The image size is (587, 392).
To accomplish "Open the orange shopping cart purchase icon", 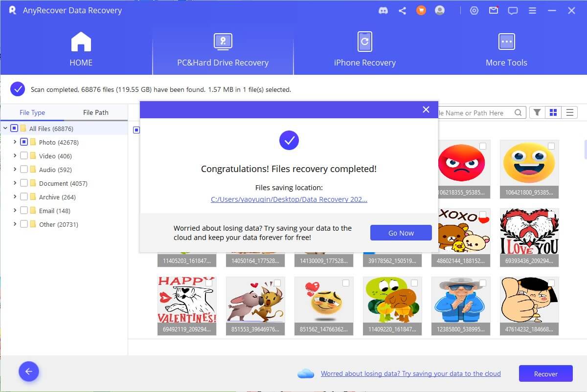I will click(x=421, y=10).
